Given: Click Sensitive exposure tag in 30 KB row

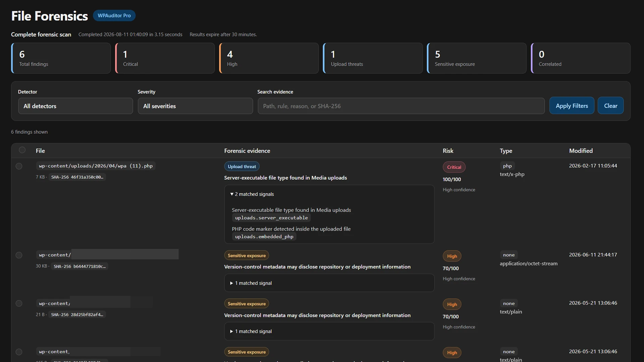Looking at the screenshot, I should pos(247,255).
